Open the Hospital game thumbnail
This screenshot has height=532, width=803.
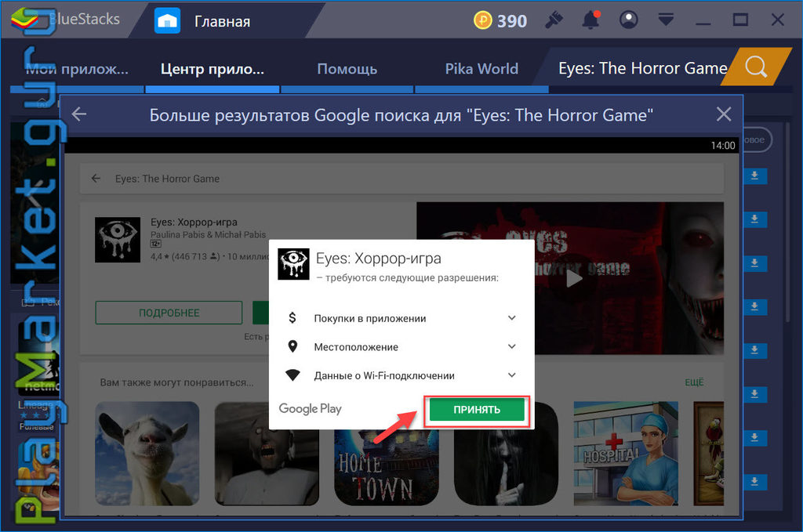[626, 454]
